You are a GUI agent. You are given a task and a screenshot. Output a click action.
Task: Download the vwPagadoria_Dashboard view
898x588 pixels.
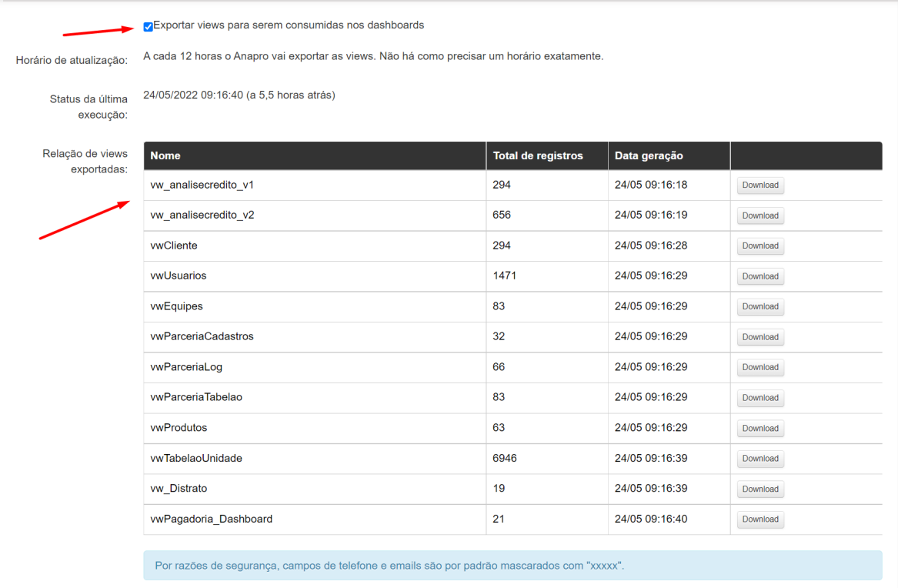coord(760,520)
